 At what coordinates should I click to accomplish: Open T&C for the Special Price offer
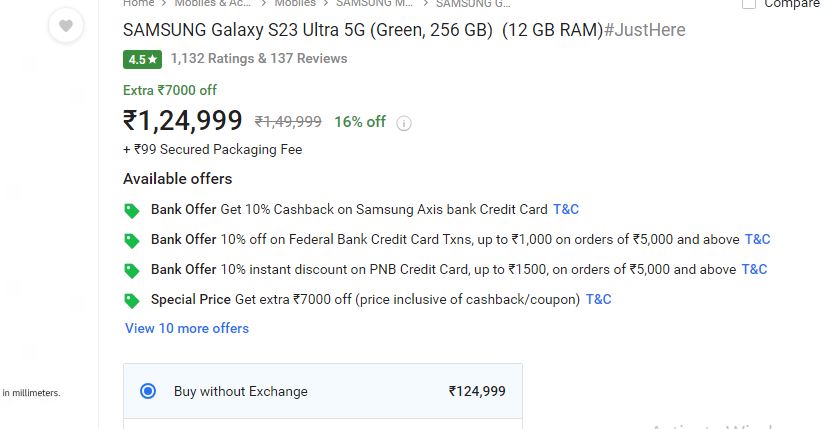[599, 300]
